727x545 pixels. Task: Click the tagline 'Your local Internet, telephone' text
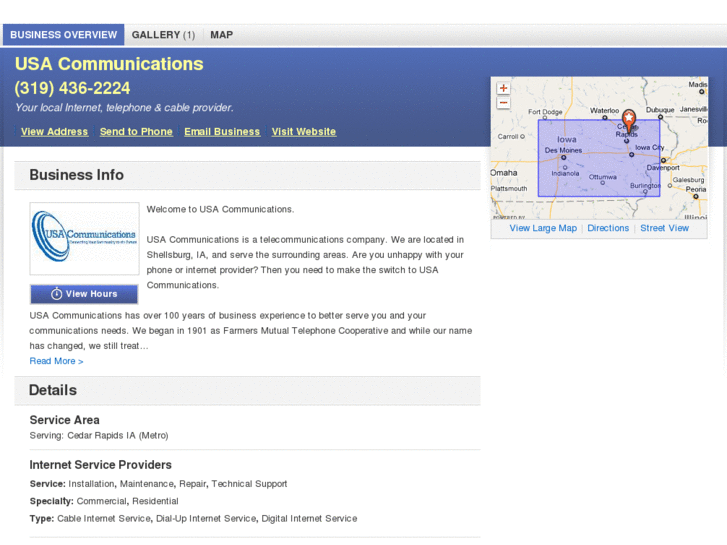pos(124,108)
